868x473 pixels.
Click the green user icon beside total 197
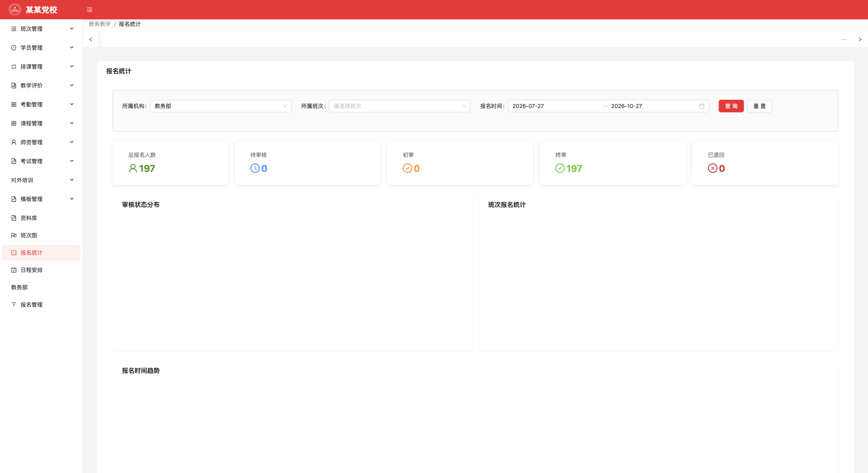(x=133, y=168)
